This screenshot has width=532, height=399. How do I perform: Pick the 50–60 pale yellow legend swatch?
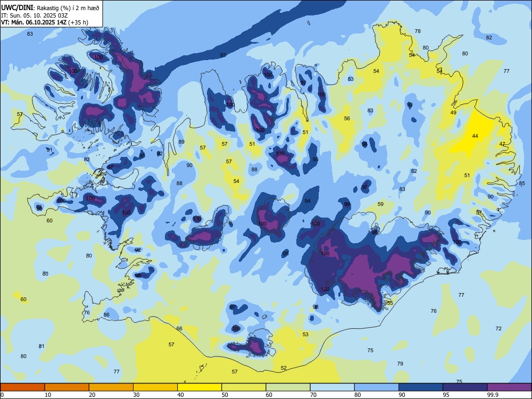pos(244,387)
